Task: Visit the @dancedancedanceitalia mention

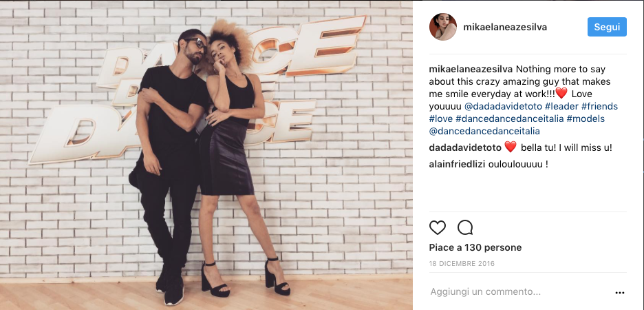Action: (x=484, y=132)
